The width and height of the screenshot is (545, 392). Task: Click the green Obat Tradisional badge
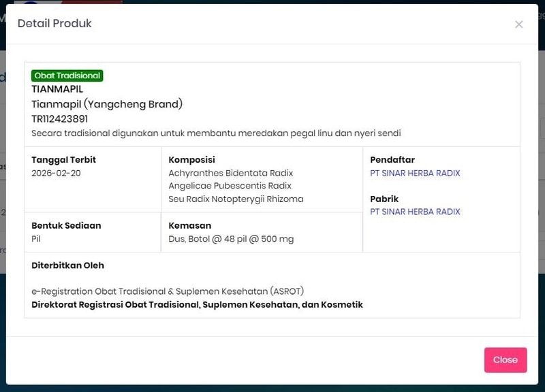tap(67, 76)
